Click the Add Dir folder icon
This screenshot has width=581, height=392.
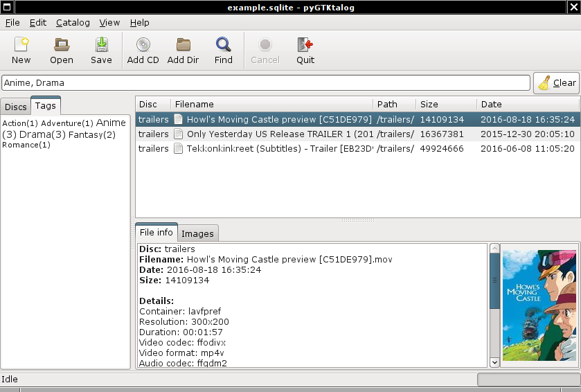(x=183, y=44)
